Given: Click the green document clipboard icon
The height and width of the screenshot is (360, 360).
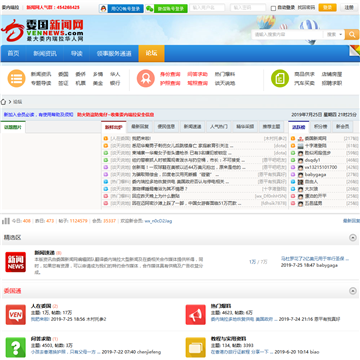Looking at the screenshot, I should click(x=280, y=79).
